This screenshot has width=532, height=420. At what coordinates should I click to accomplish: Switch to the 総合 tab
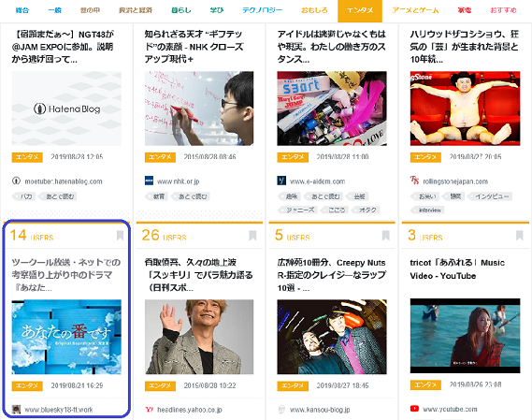(22, 10)
